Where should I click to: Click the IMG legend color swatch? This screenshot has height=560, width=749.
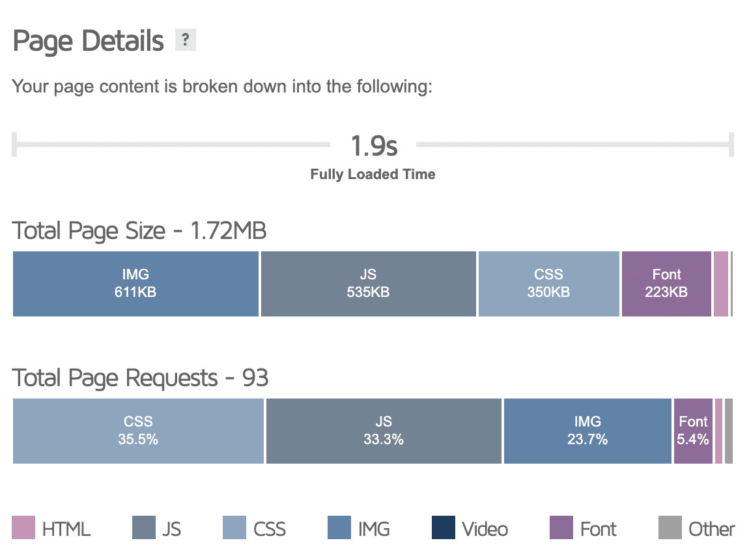[x=339, y=528]
